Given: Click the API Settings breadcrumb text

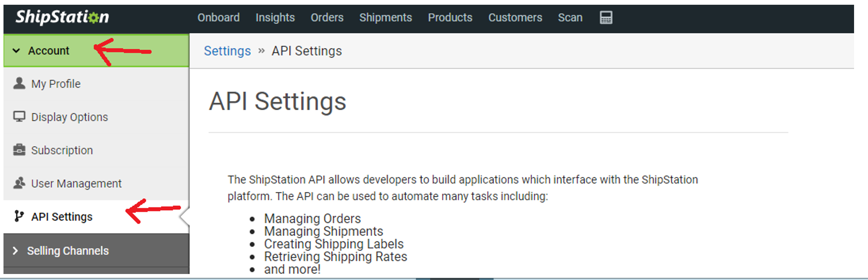Looking at the screenshot, I should (307, 51).
